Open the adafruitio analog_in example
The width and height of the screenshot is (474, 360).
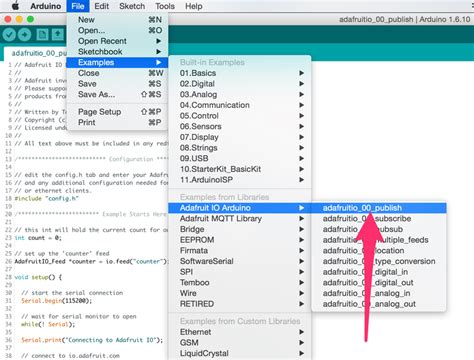[x=379, y=293]
